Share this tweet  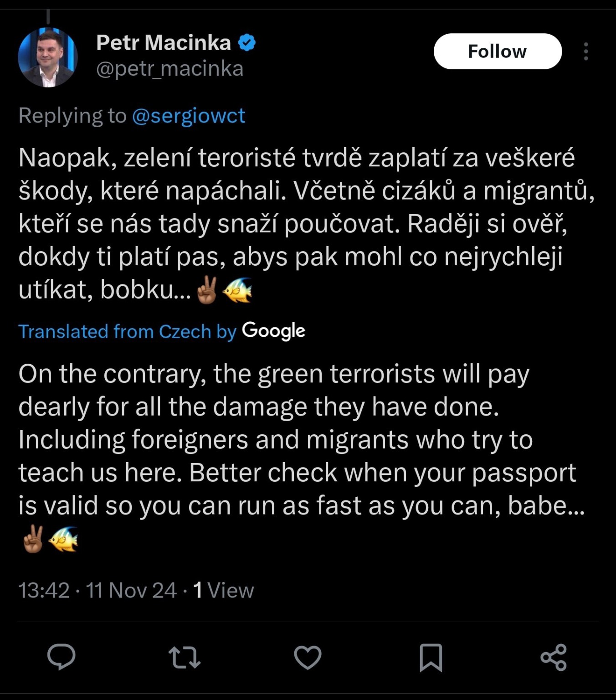[x=553, y=657]
